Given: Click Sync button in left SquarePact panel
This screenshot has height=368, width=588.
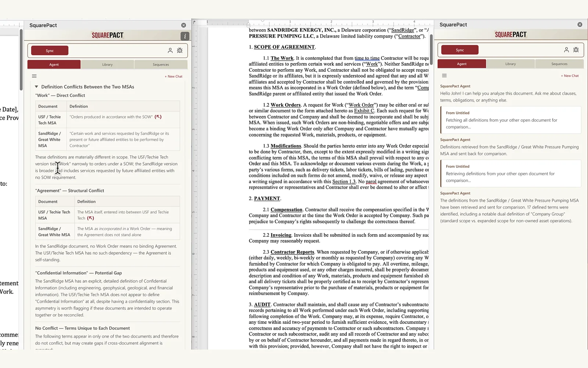Looking at the screenshot, I should (50, 50).
